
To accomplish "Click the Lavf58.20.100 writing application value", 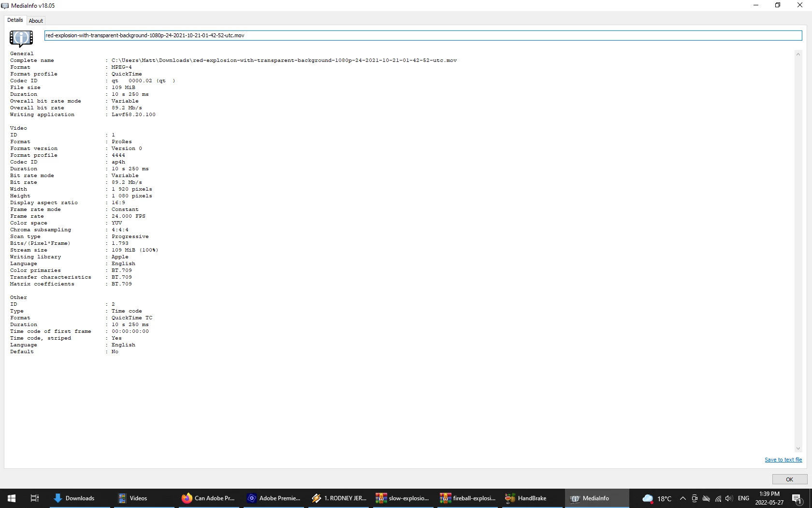I will (134, 115).
